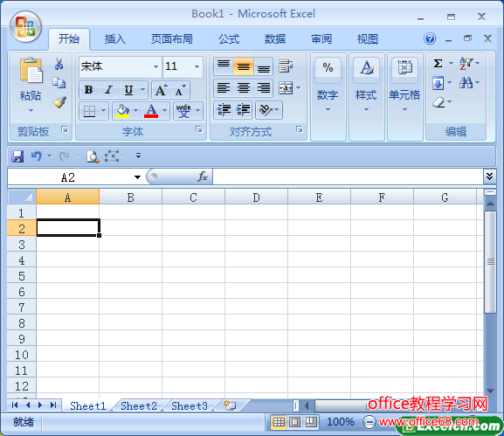Click the Cut scissors icon
Image resolution: width=504 pixels, height=436 pixels.
pos(59,64)
